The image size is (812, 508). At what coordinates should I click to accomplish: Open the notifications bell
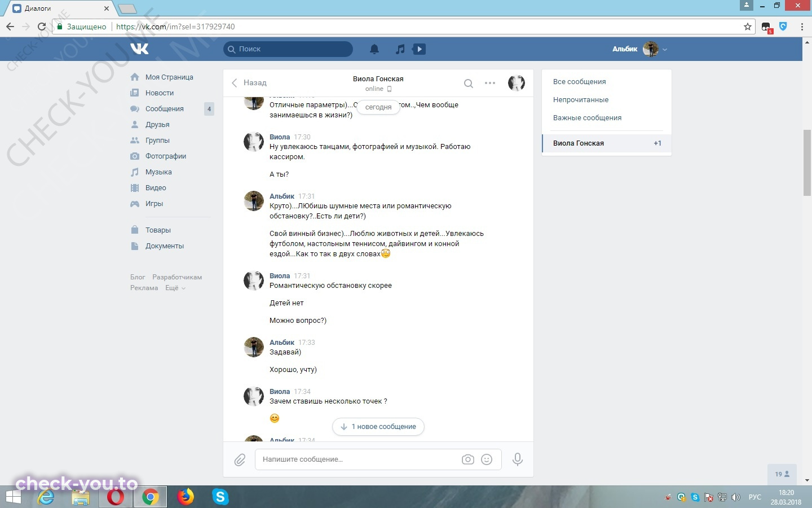(374, 49)
